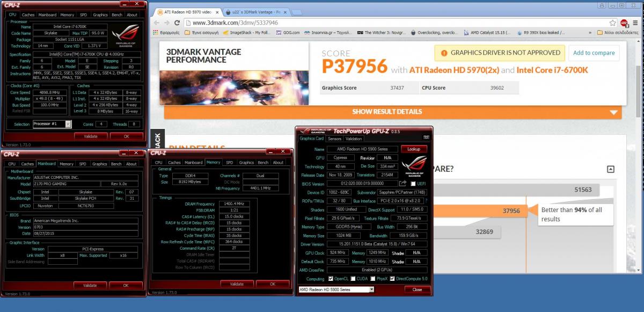
Task: Toggle the CUDA checkbox
Action: pyautogui.click(x=352, y=279)
